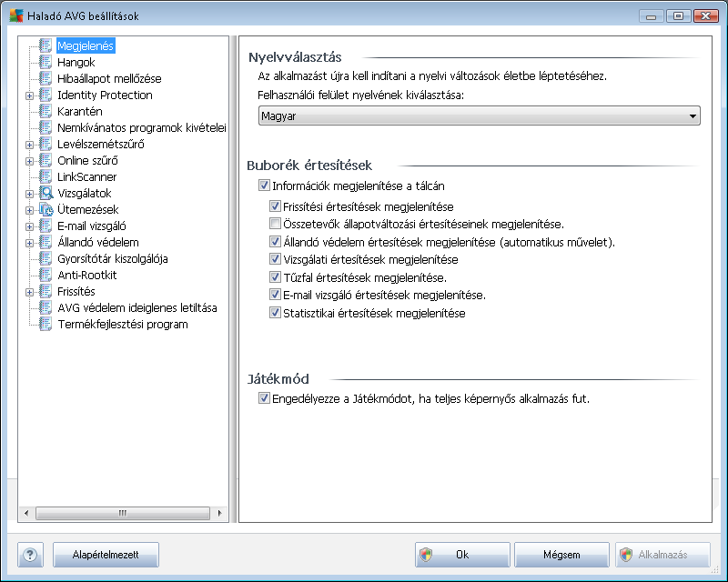Open help with the question mark icon

pos(30,555)
